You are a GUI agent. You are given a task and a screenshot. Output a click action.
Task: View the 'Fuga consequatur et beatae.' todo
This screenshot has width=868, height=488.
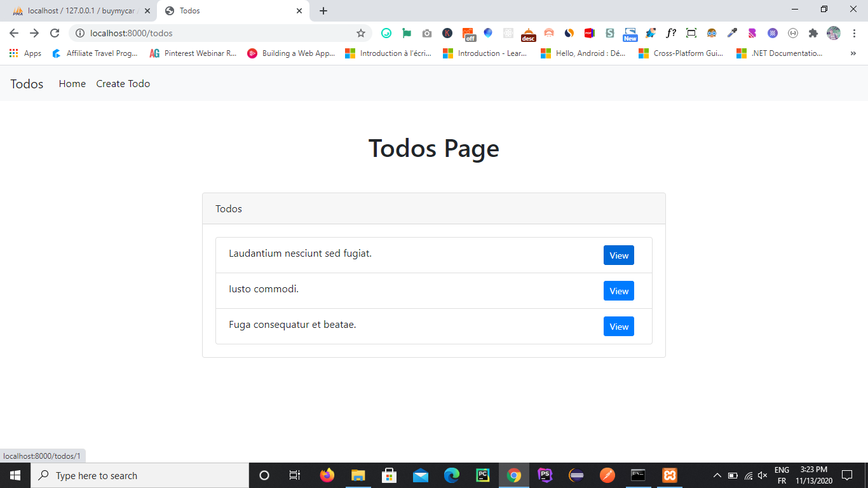(x=619, y=327)
